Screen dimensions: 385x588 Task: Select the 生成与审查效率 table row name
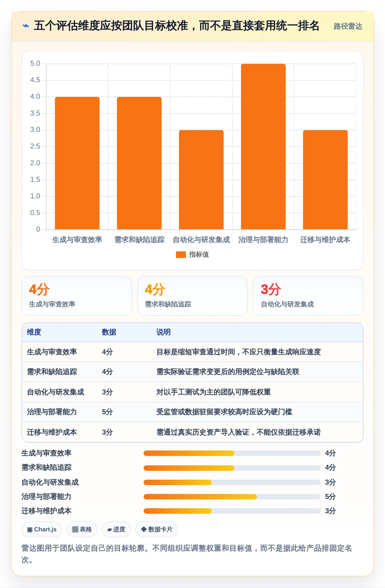52,352
